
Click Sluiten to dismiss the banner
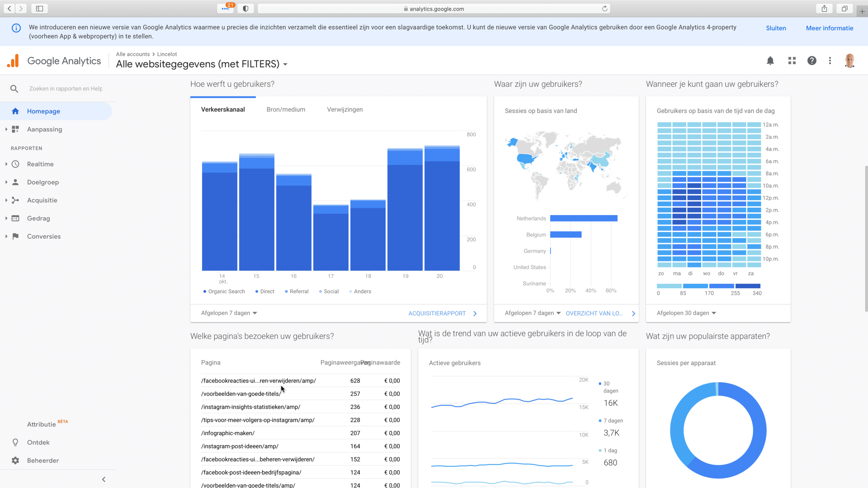[776, 28]
